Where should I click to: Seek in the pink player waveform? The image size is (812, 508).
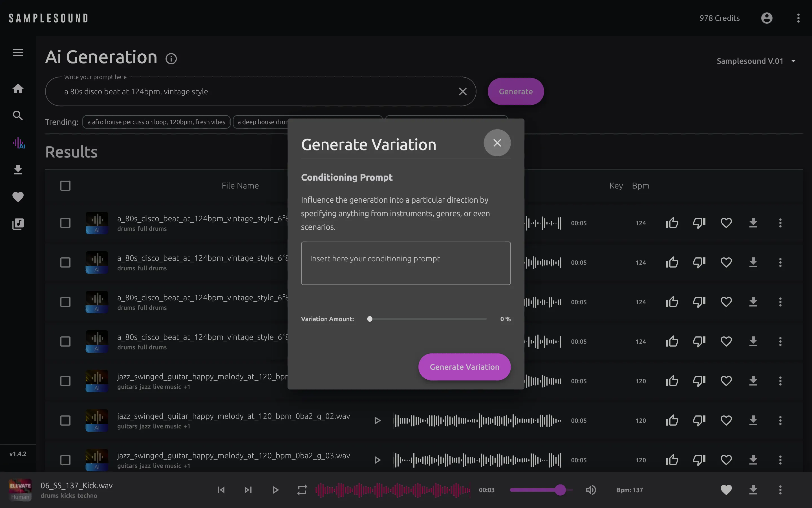pos(392,490)
